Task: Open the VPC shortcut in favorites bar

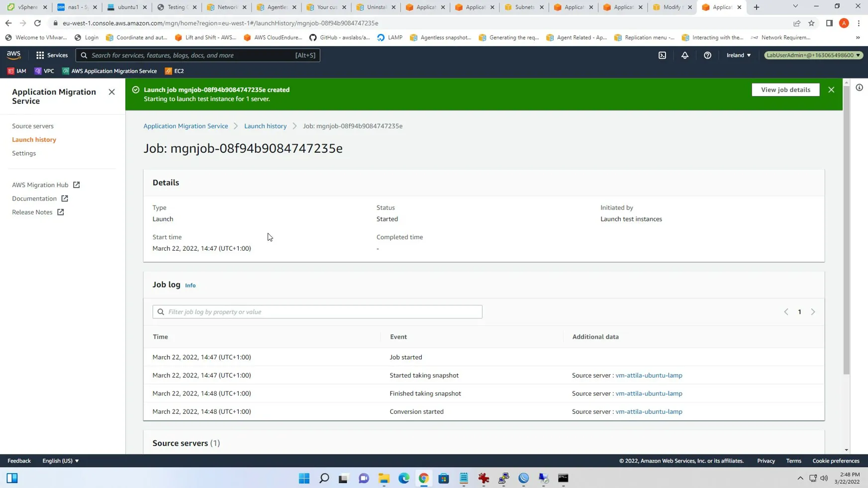Action: (44, 71)
